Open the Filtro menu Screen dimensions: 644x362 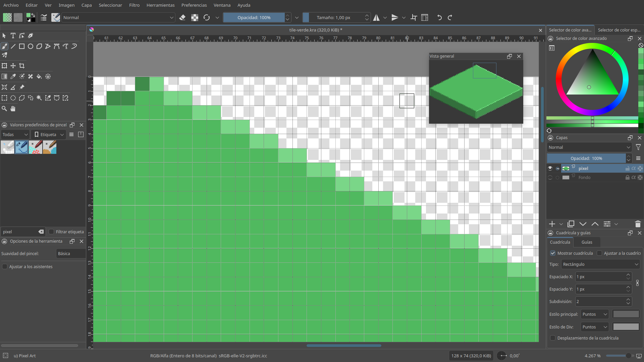click(135, 5)
